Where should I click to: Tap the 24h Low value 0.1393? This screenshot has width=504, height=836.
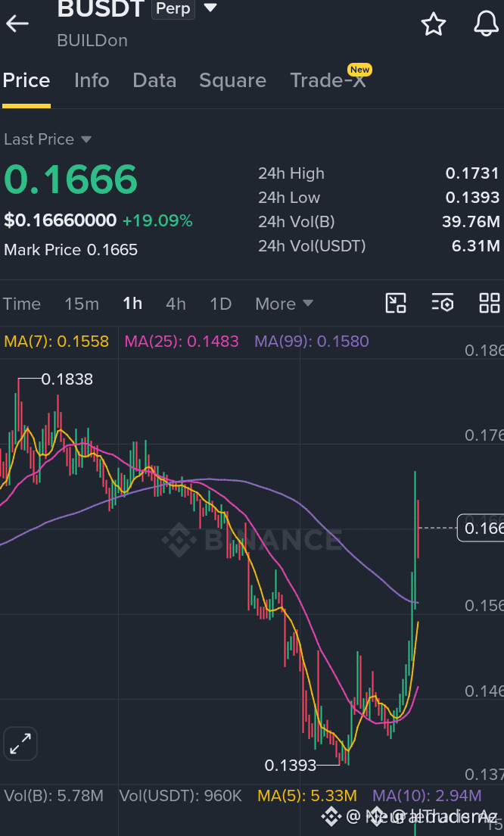coord(472,198)
